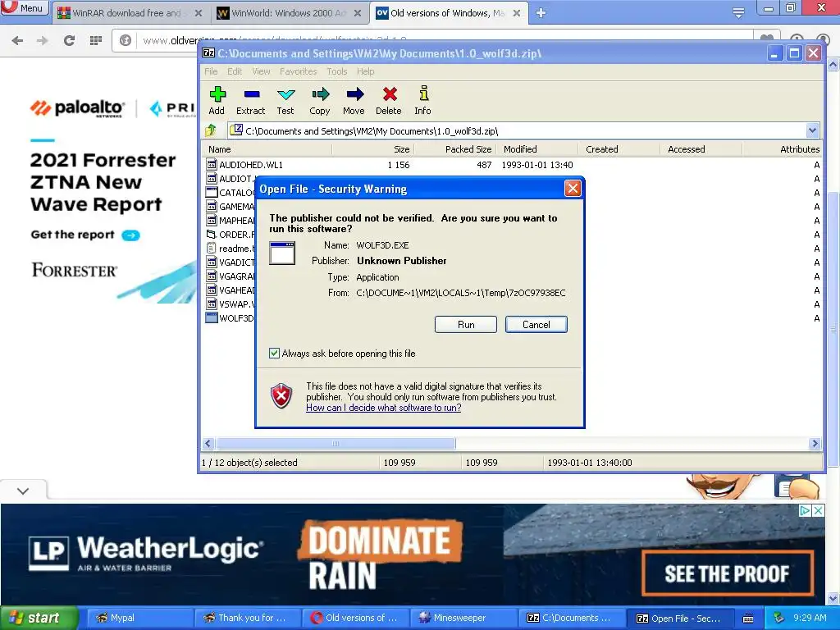
Task: Select the readme file in the archive
Action: (231, 249)
